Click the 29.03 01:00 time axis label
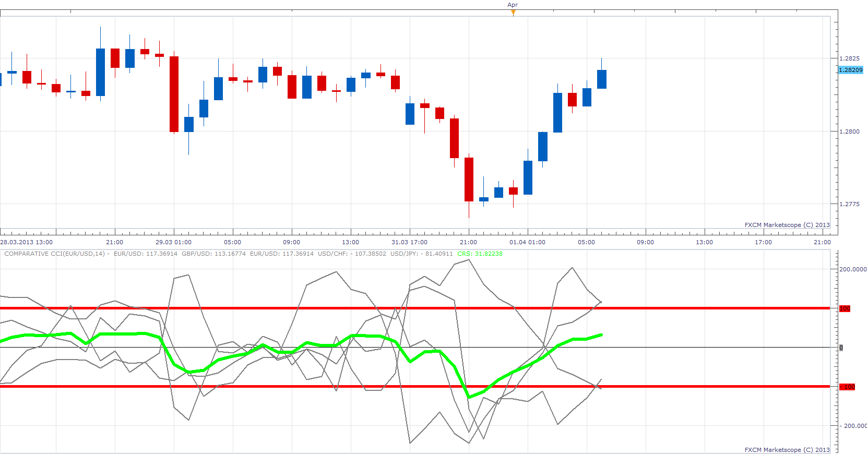868x454 pixels. (x=173, y=242)
